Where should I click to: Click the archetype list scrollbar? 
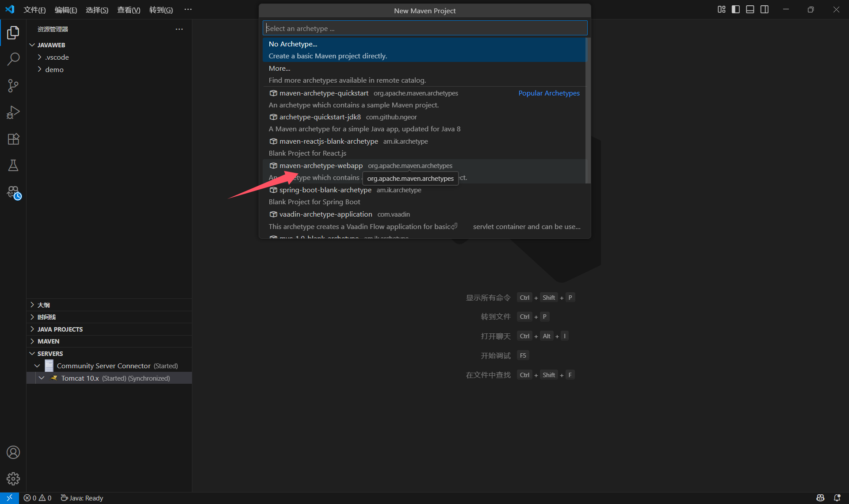tap(588, 111)
